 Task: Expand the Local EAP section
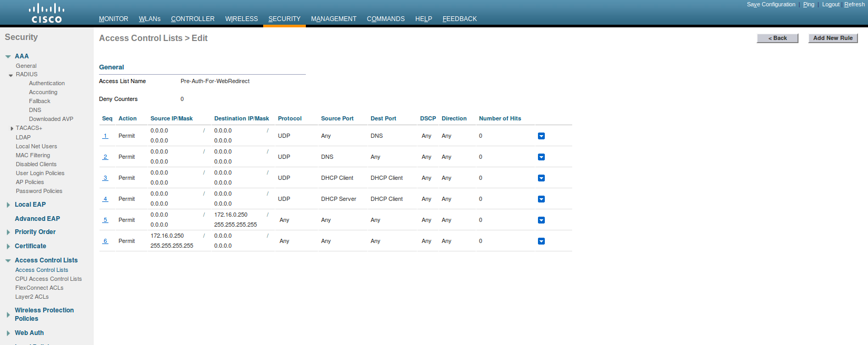(8, 205)
